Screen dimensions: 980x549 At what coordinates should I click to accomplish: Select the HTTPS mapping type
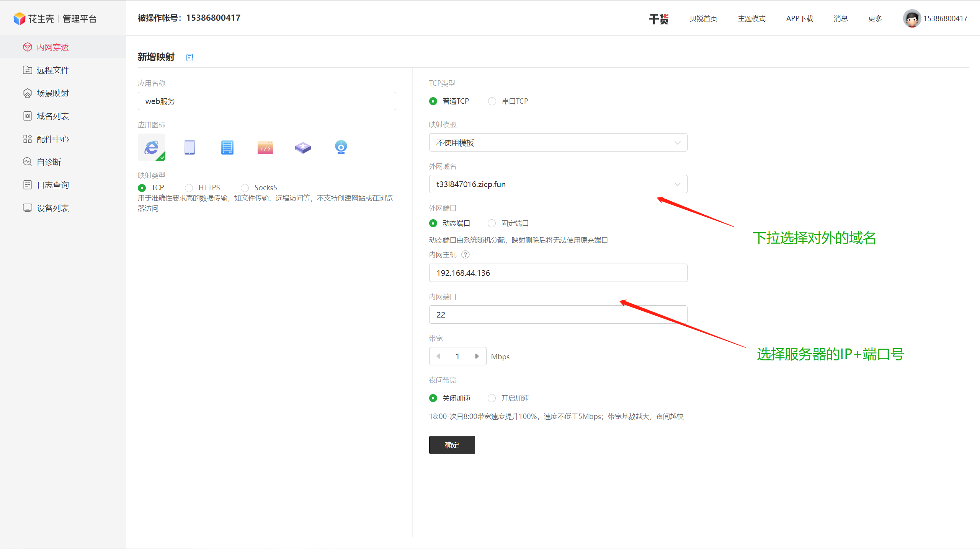[x=189, y=188]
